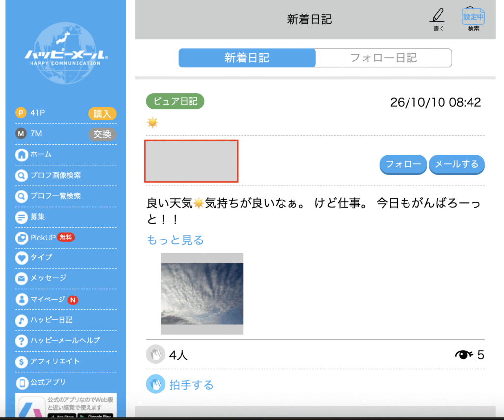Image resolution: width=504 pixels, height=420 pixels.
Task: Switch to the 新着日記 tab
Action: pyautogui.click(x=247, y=58)
